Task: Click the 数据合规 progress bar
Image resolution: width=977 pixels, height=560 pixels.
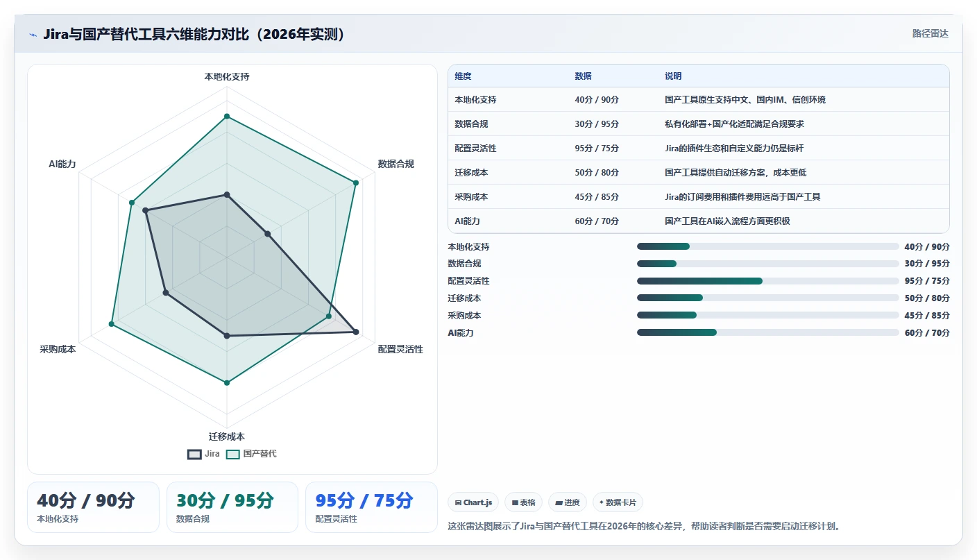Action: pos(767,264)
